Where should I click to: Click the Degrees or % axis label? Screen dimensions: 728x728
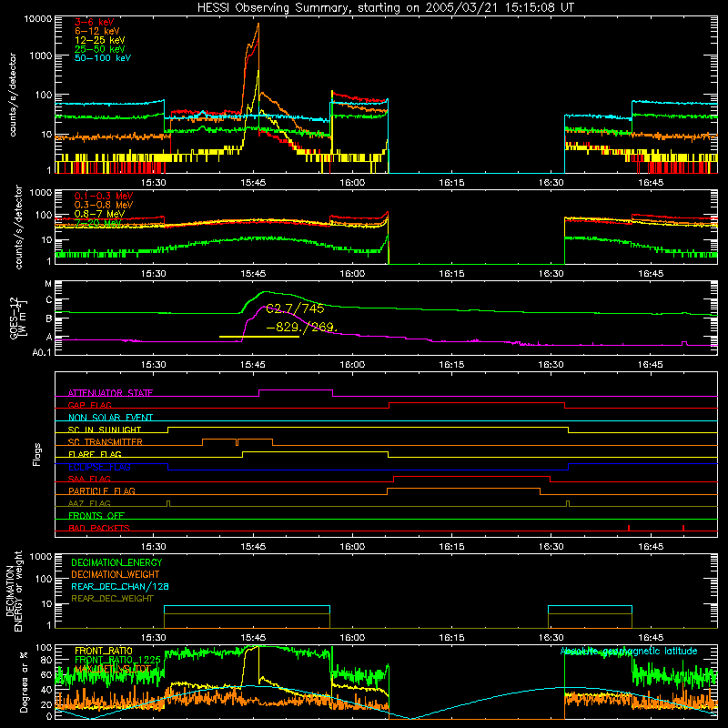click(24, 682)
